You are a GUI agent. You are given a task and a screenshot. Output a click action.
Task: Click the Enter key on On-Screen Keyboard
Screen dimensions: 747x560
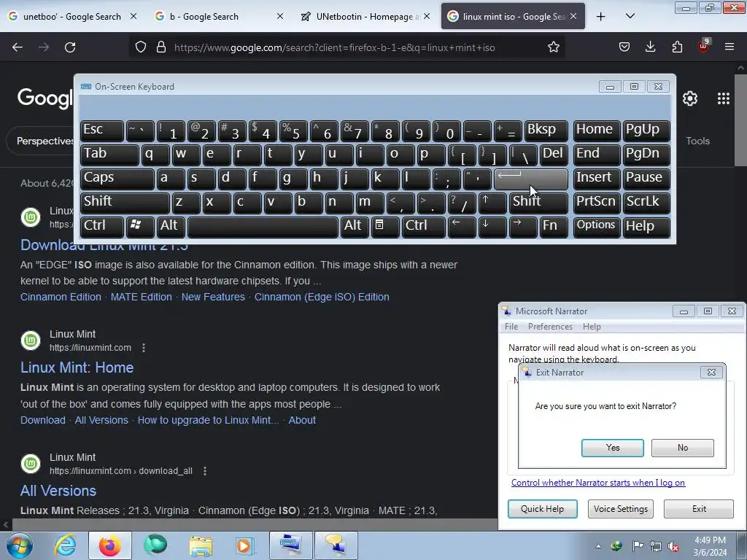tap(531, 179)
